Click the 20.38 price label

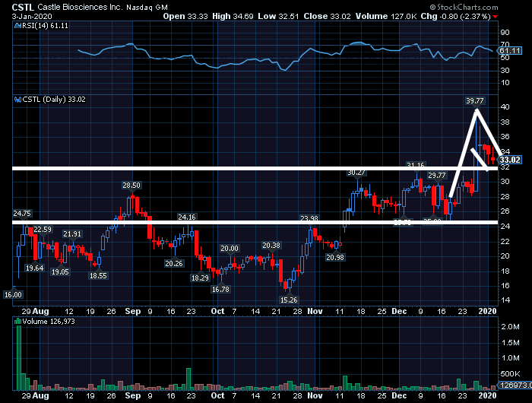click(x=271, y=246)
